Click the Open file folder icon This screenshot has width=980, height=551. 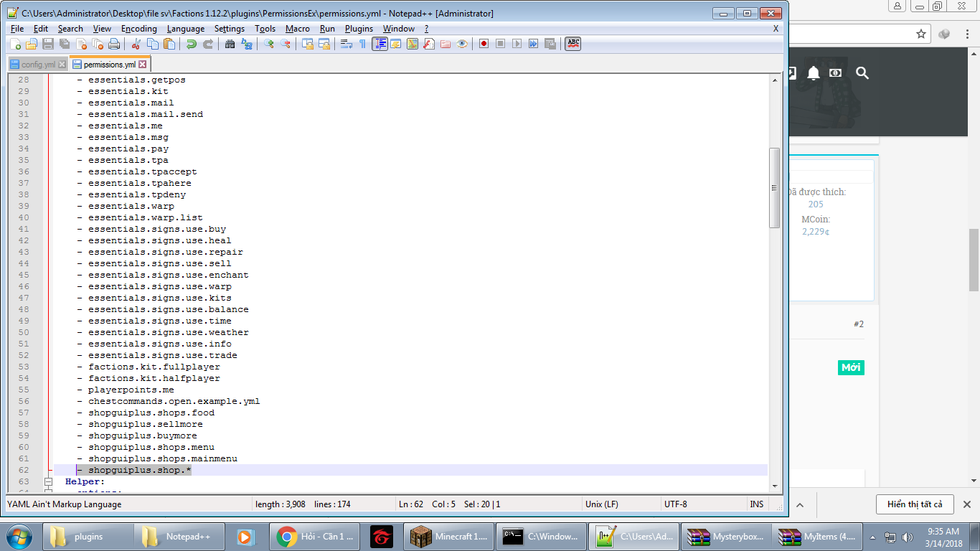coord(31,44)
